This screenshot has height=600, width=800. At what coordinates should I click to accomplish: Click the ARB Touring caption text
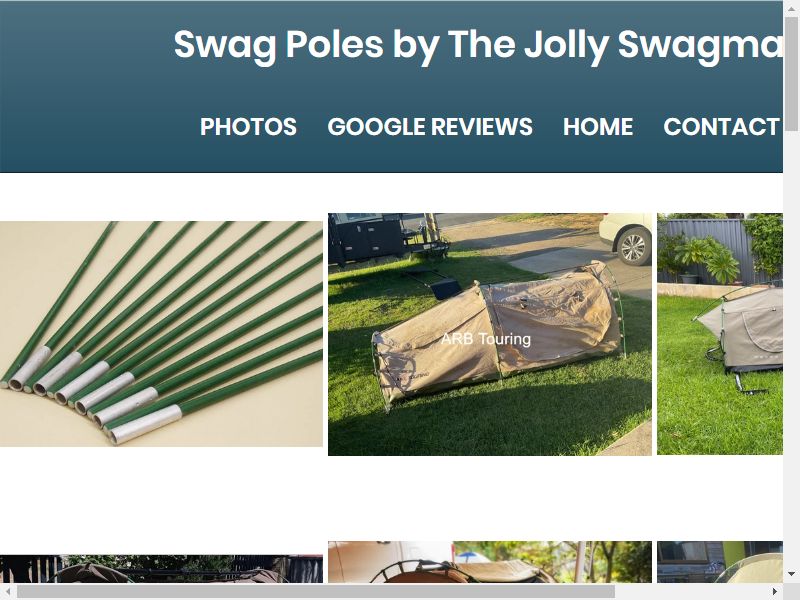[x=486, y=339]
